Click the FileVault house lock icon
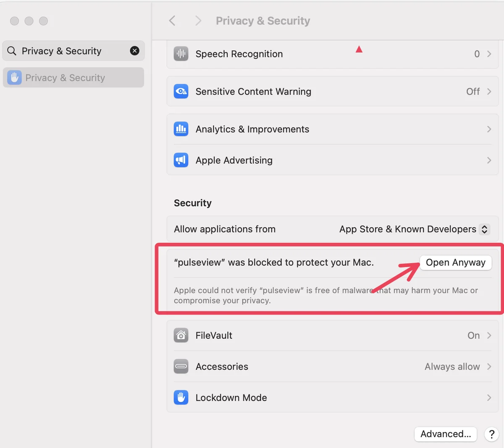 tap(181, 335)
